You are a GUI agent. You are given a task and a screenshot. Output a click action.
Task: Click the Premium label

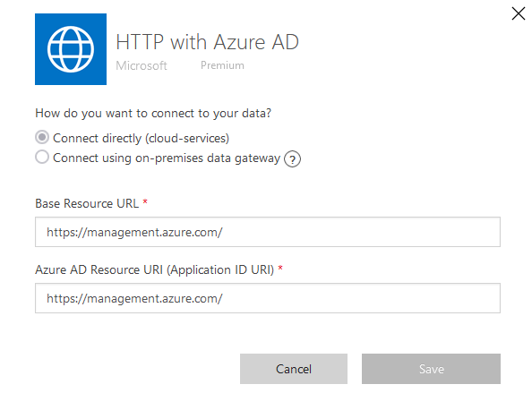coord(222,65)
